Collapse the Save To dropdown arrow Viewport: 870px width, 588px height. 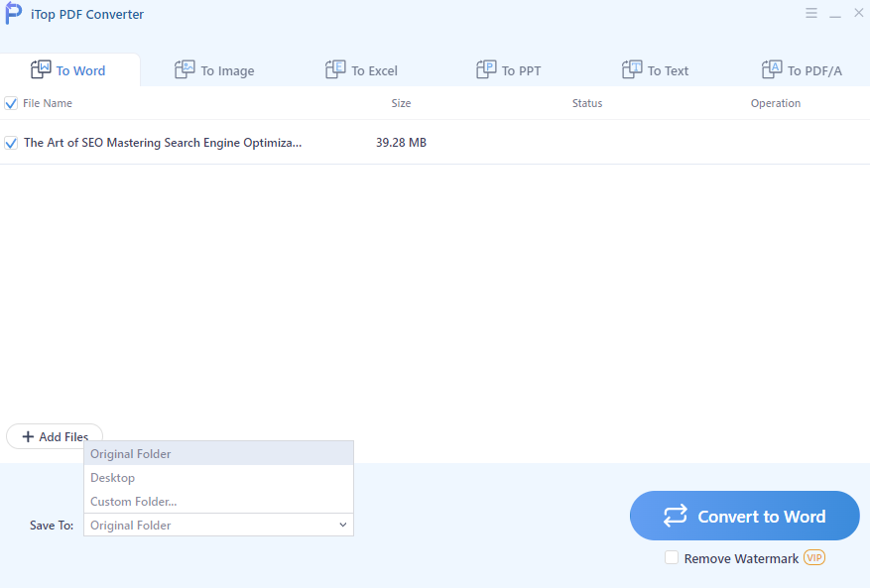tap(343, 525)
